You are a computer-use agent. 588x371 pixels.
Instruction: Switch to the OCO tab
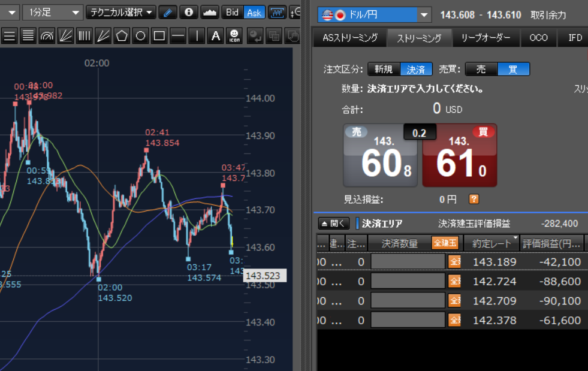pos(538,38)
